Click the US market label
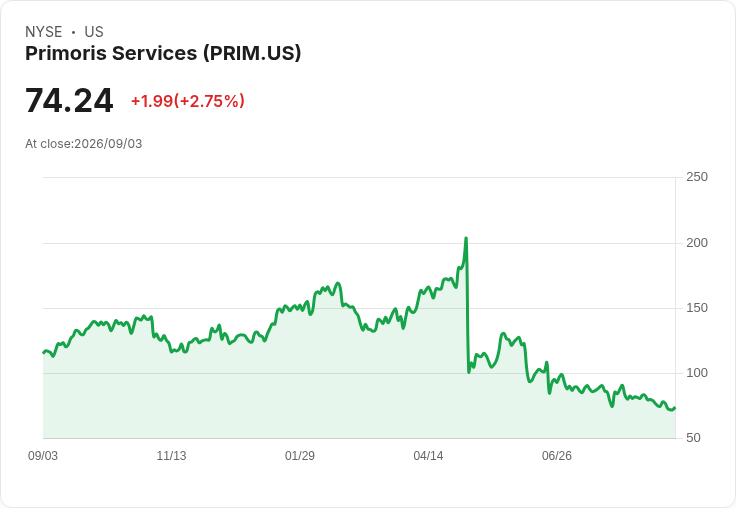 [94, 32]
